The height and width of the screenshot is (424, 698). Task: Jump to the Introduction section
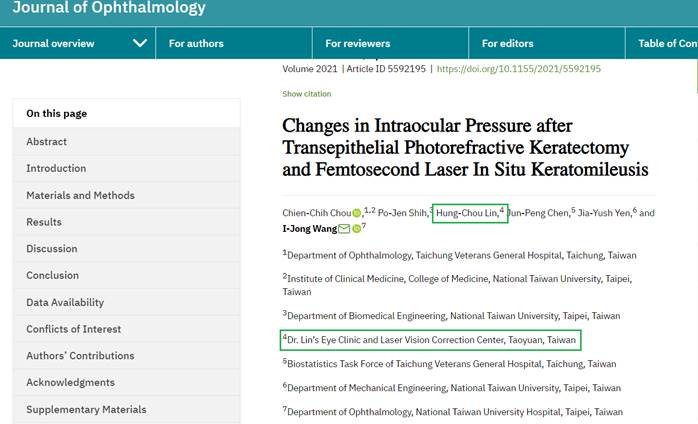tap(56, 168)
